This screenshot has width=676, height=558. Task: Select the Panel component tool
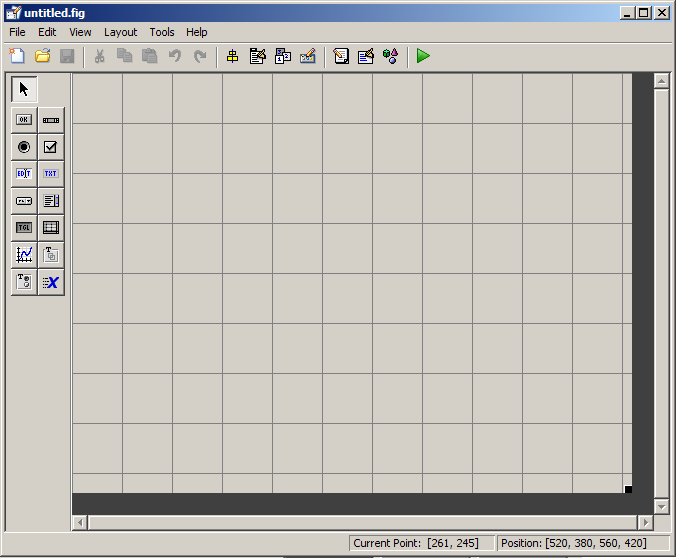[x=51, y=255]
